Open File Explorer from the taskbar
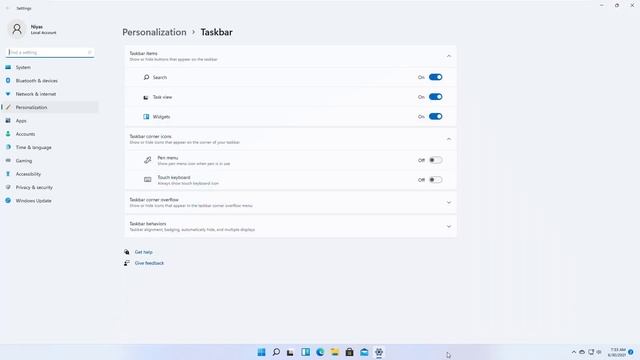The image size is (640, 360). click(335, 352)
